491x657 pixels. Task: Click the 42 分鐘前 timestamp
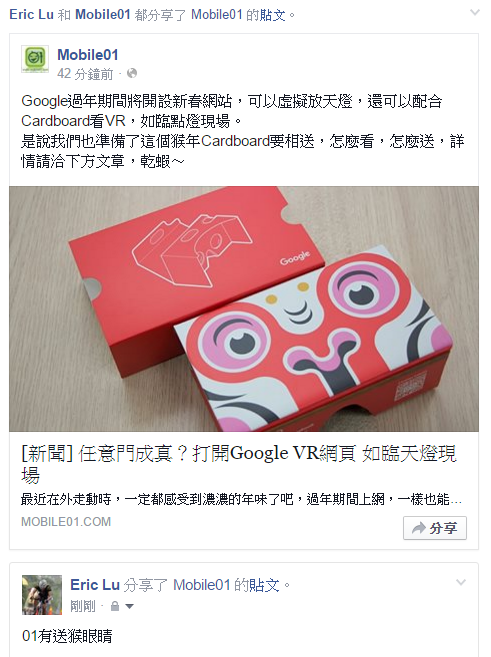[x=85, y=74]
